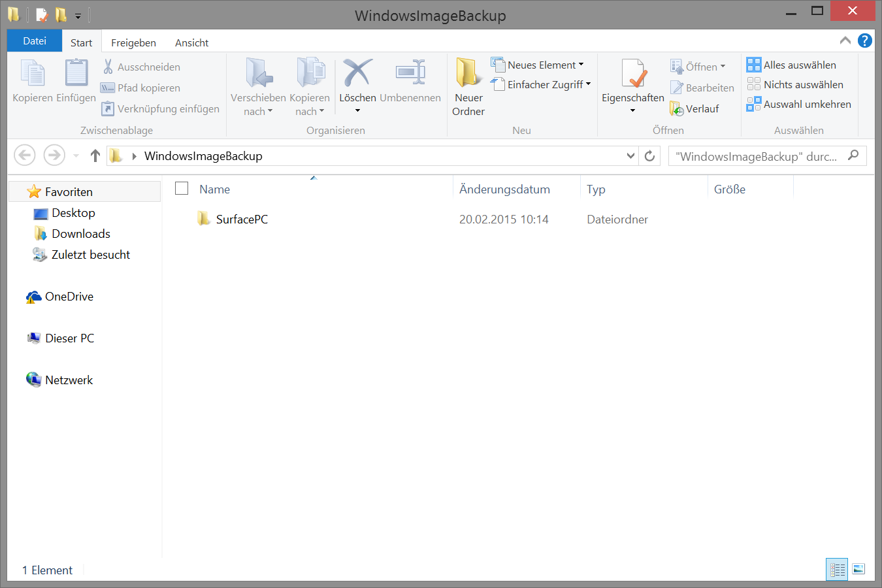Click the Kopieren icon in Zwischenablage group
The image size is (882, 588).
[33, 73]
